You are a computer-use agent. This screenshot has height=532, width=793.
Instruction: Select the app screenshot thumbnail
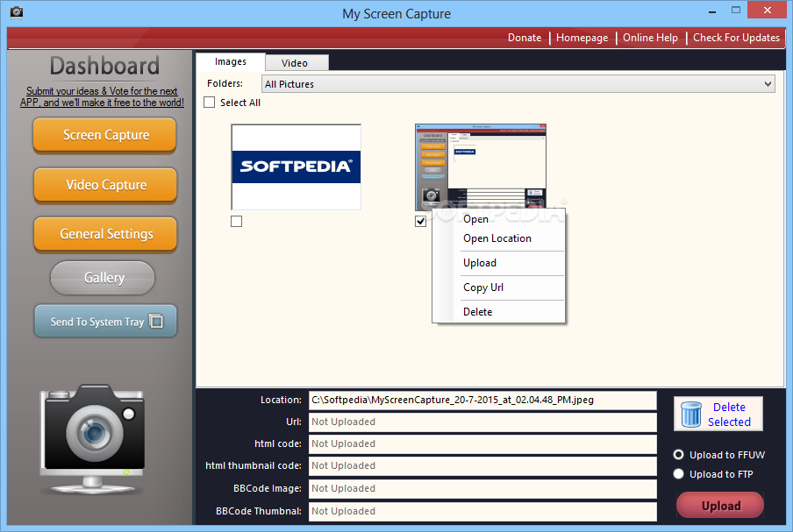(x=481, y=167)
